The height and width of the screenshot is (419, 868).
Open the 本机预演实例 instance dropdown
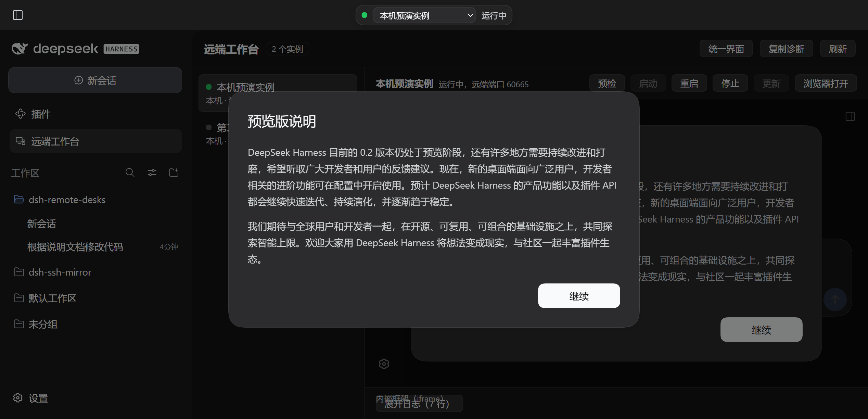pos(424,15)
